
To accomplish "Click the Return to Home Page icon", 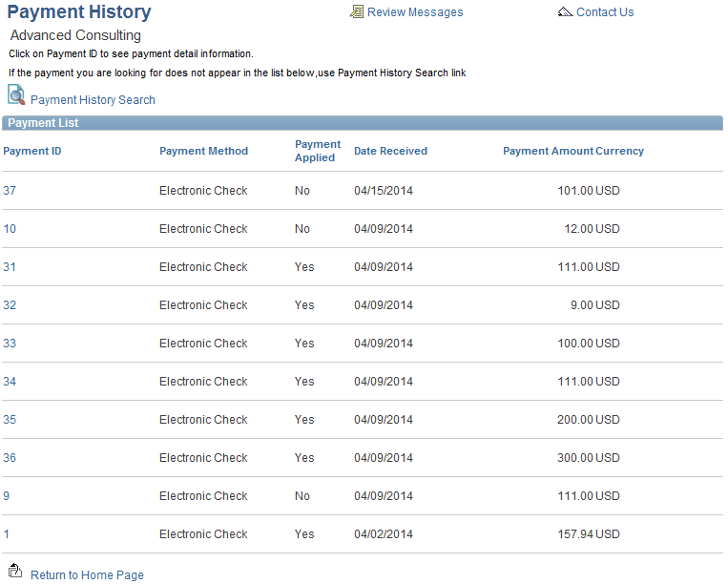I will click(x=15, y=571).
